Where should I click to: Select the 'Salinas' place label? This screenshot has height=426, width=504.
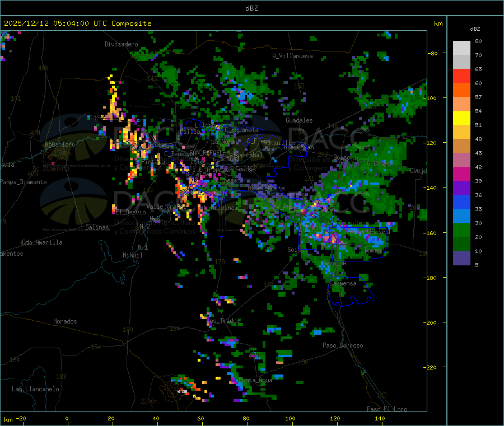(x=97, y=227)
